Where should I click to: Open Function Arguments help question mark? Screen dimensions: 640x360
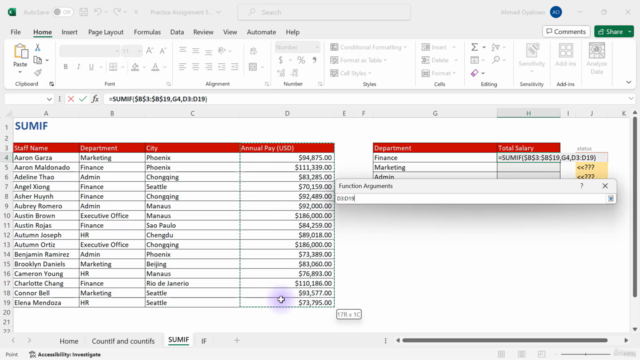[x=582, y=186]
